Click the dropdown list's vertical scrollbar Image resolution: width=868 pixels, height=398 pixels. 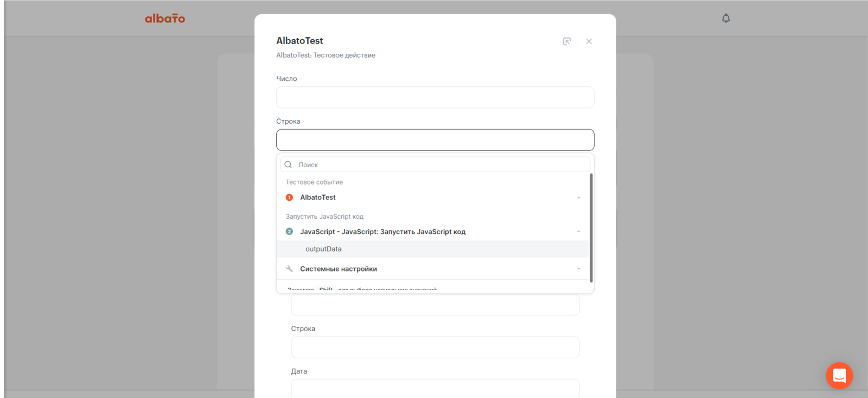click(591, 228)
